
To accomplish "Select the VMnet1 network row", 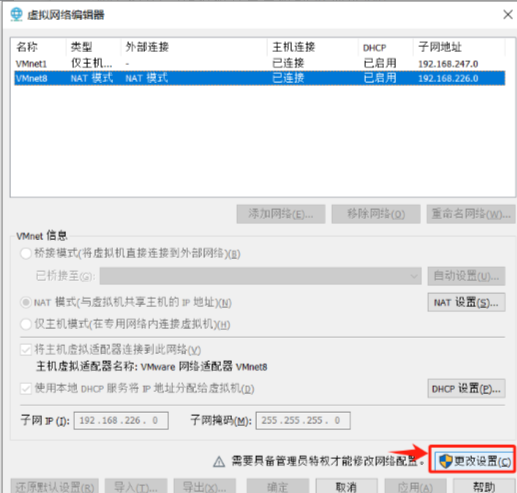I will tap(259, 63).
